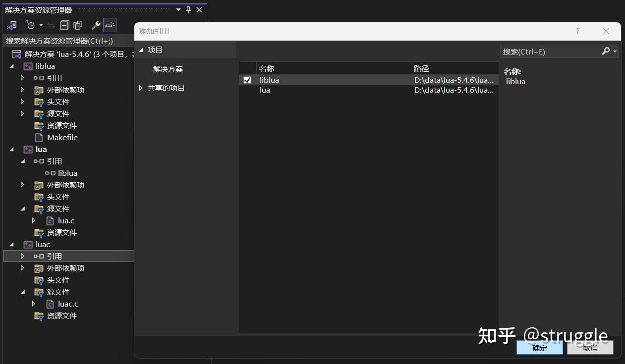625x364 pixels.
Task: Sort by the 名称 column header
Action: click(x=334, y=68)
